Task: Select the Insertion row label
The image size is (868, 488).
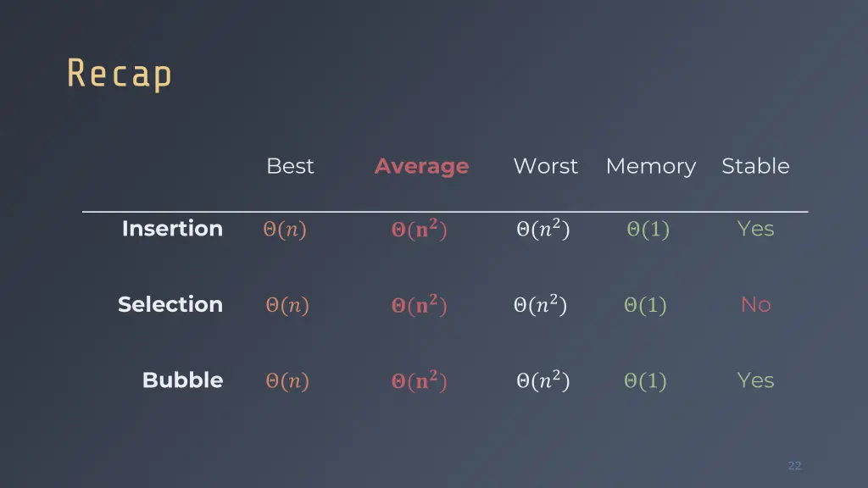Action: pyautogui.click(x=172, y=229)
